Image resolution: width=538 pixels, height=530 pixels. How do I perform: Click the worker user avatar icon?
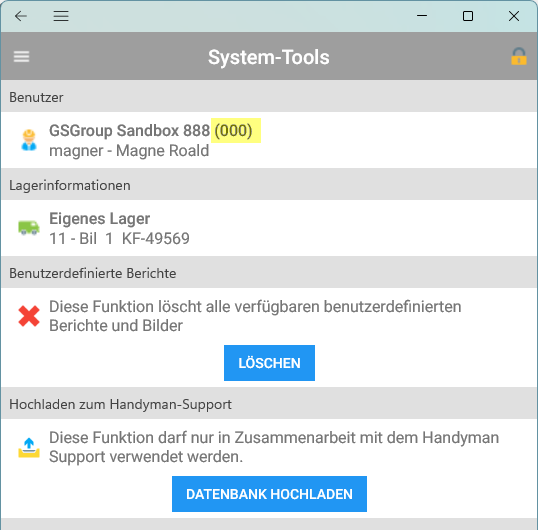pos(29,140)
